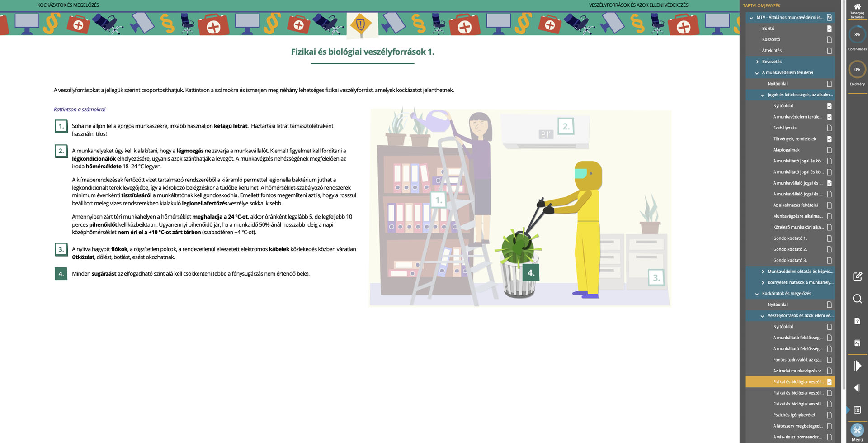The width and height of the screenshot is (868, 443).
Task: Click the Menü button
Action: 857,432
